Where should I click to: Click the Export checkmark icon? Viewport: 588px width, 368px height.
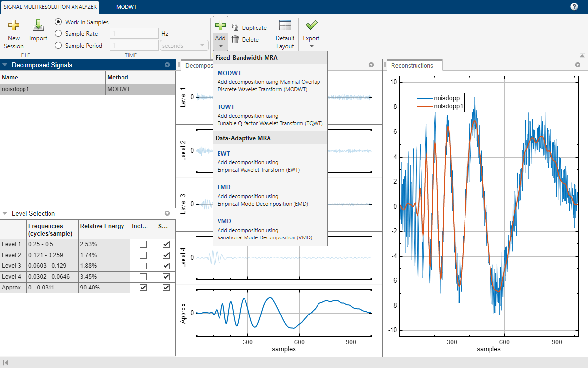pyautogui.click(x=311, y=26)
